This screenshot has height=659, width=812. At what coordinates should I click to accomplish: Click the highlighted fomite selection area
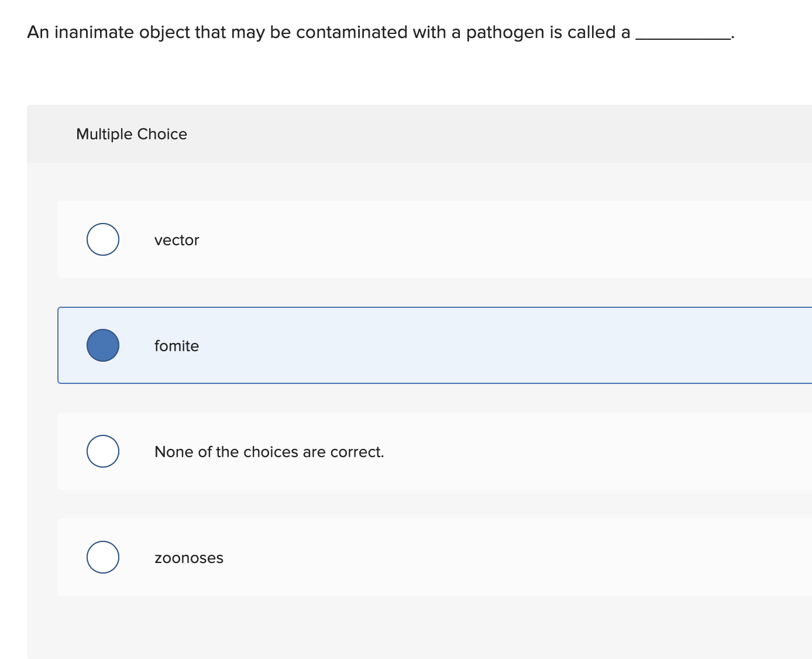(x=410, y=345)
